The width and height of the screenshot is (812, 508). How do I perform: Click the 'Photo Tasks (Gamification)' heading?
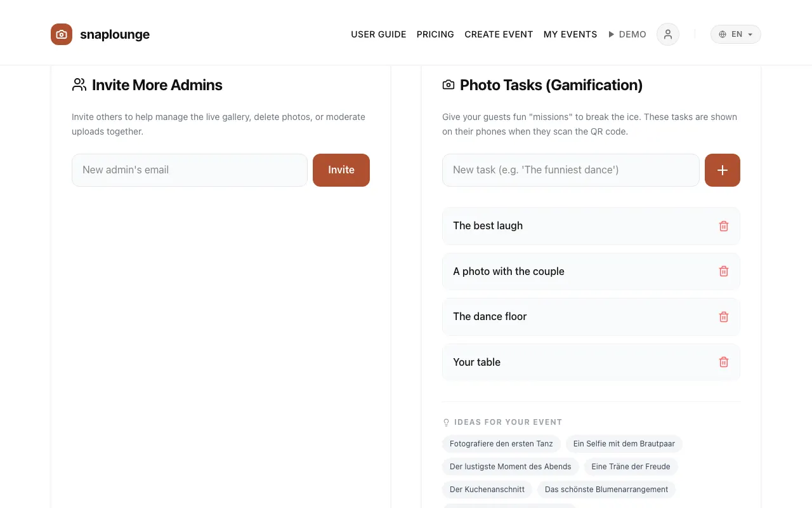pyautogui.click(x=551, y=85)
